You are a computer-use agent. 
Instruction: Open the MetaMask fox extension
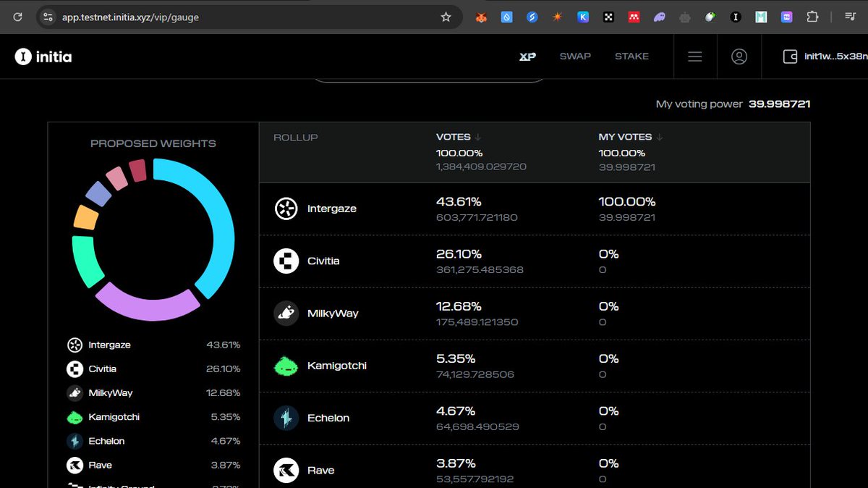click(x=482, y=17)
